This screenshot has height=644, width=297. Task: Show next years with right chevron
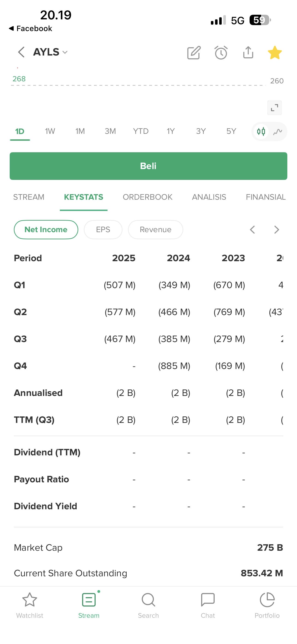(x=276, y=229)
